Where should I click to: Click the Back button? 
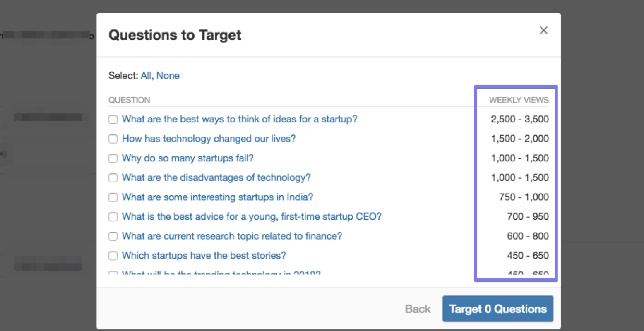point(418,309)
